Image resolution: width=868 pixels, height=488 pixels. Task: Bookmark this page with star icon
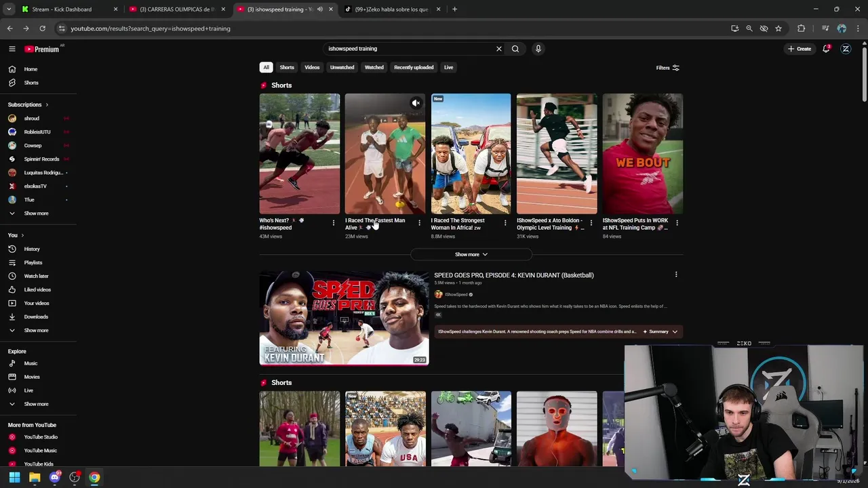pyautogui.click(x=778, y=28)
